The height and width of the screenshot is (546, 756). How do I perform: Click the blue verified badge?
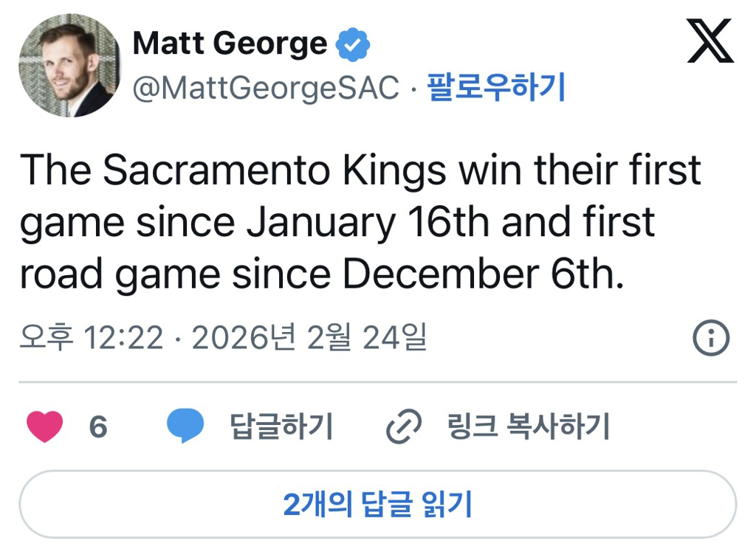(353, 44)
